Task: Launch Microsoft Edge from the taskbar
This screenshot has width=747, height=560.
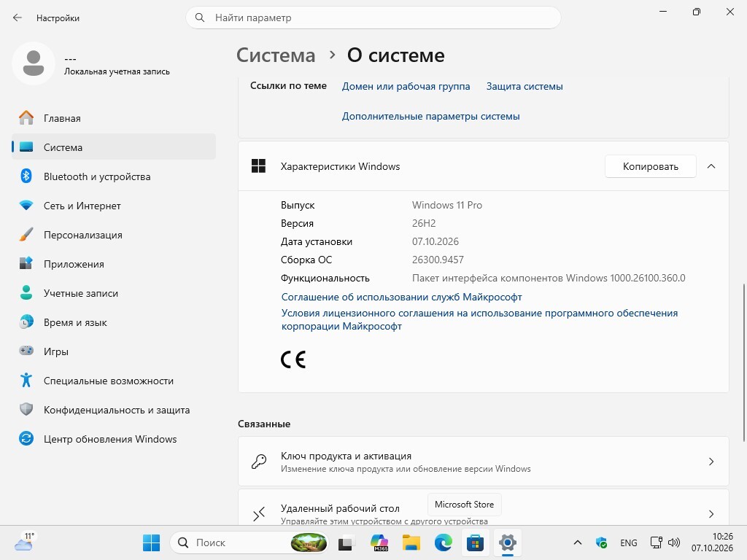Action: [443, 542]
